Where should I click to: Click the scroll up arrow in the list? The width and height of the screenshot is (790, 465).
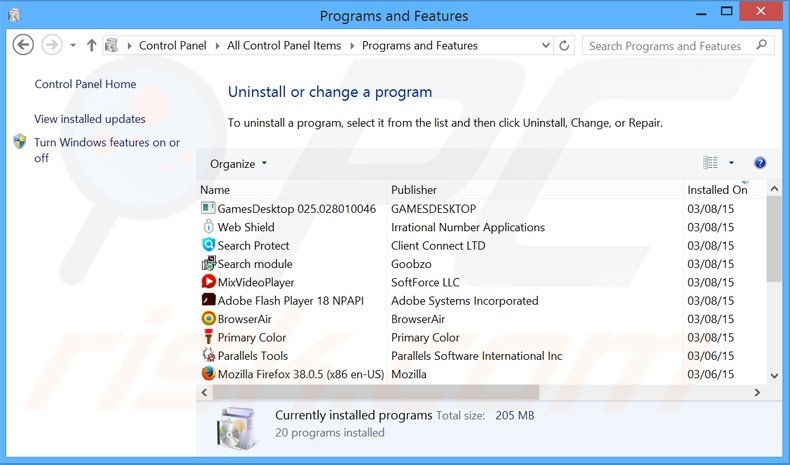[774, 189]
